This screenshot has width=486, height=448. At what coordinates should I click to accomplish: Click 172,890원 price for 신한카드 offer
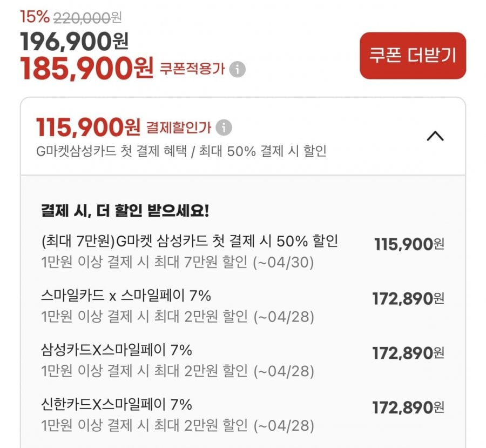click(408, 407)
